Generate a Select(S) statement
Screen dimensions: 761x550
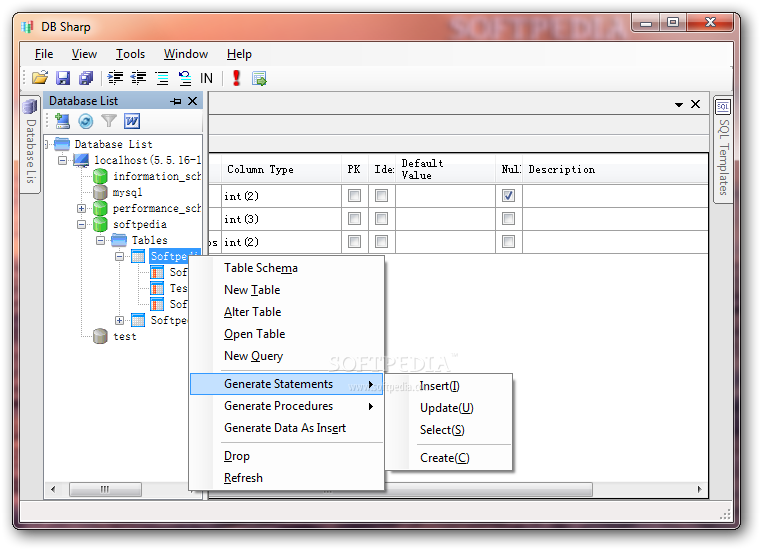[x=449, y=430]
